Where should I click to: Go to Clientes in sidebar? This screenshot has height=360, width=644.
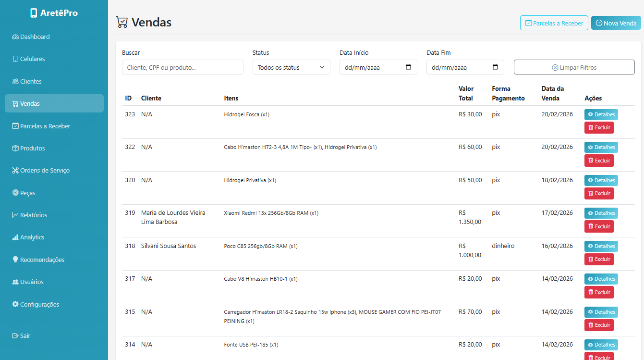[x=31, y=82]
